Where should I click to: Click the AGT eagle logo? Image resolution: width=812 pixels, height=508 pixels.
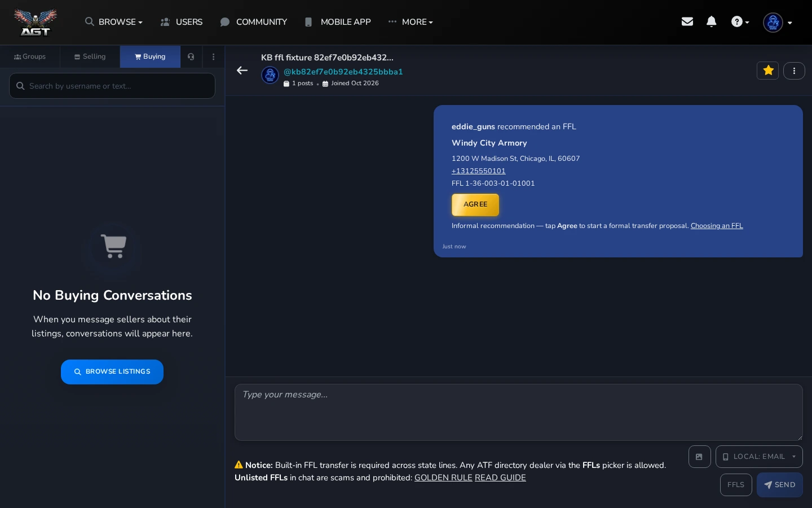point(36,23)
